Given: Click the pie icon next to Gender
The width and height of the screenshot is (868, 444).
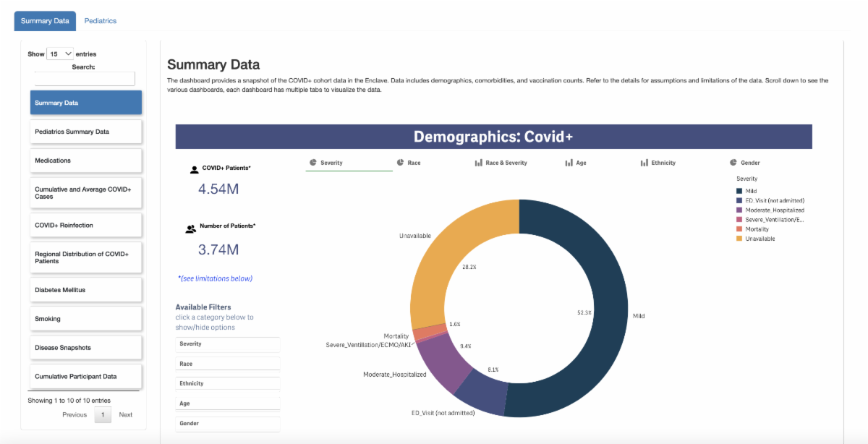Looking at the screenshot, I should pyautogui.click(x=733, y=163).
